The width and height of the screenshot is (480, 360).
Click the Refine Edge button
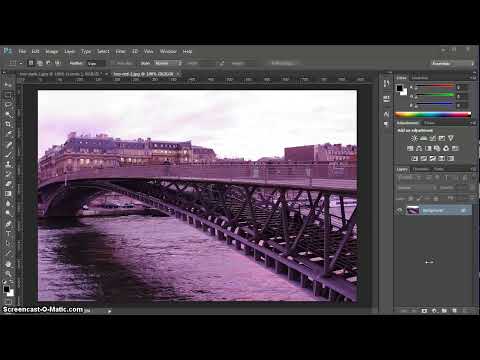pos(283,63)
